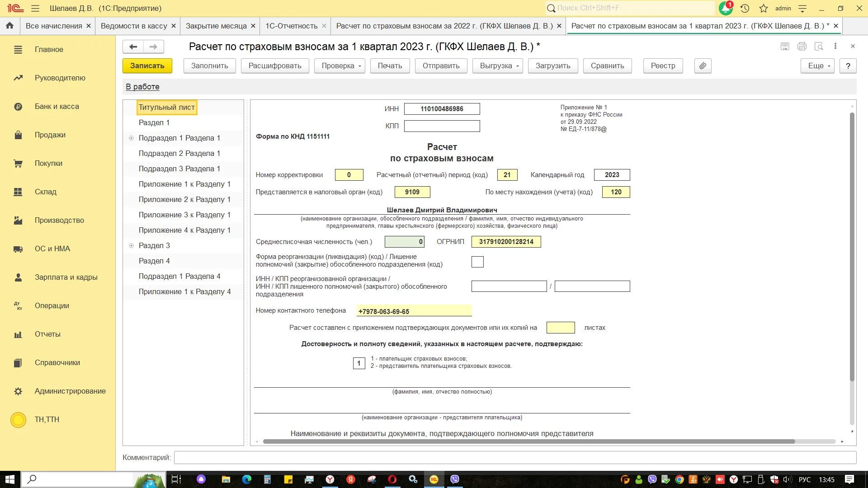Switch to Закрытие месяца tab

216,26
